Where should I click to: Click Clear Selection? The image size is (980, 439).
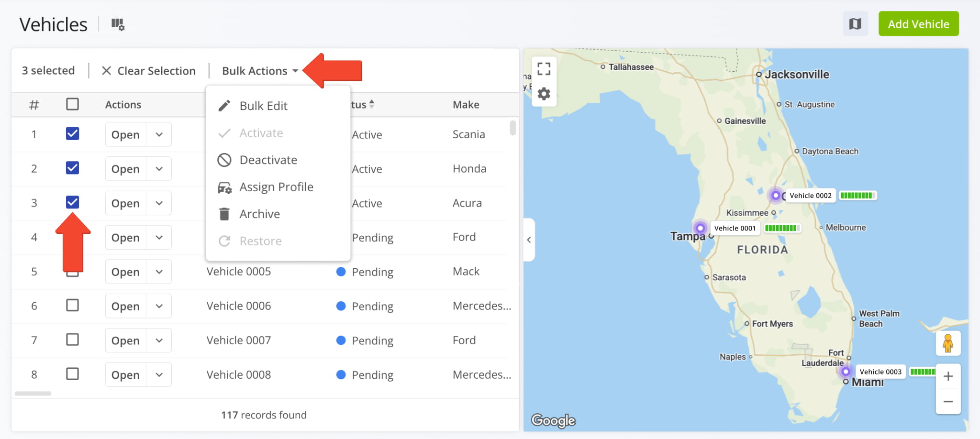(149, 71)
